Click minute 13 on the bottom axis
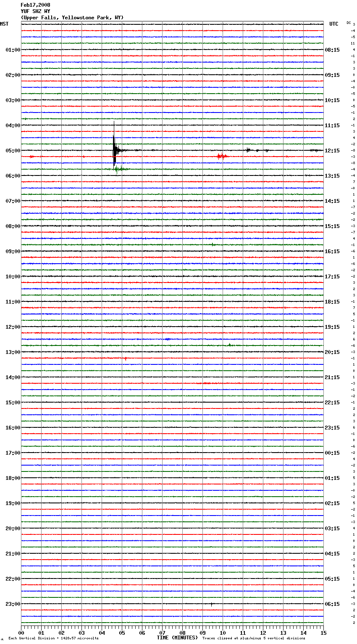This screenshot has width=357, height=644. click(283, 633)
